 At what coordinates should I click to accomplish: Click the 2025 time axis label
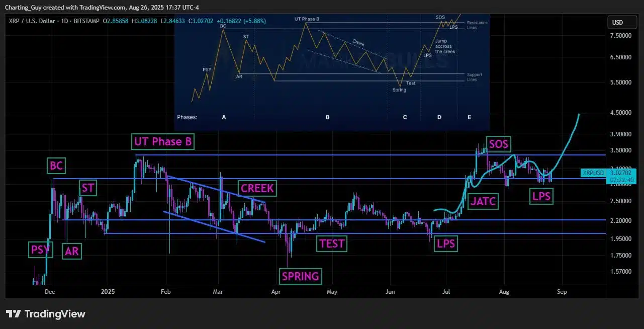108,291
